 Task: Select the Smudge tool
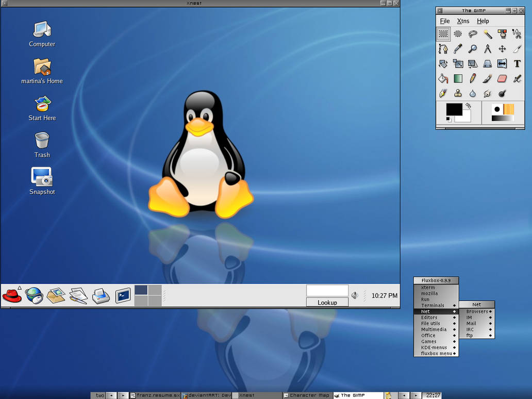488,93
